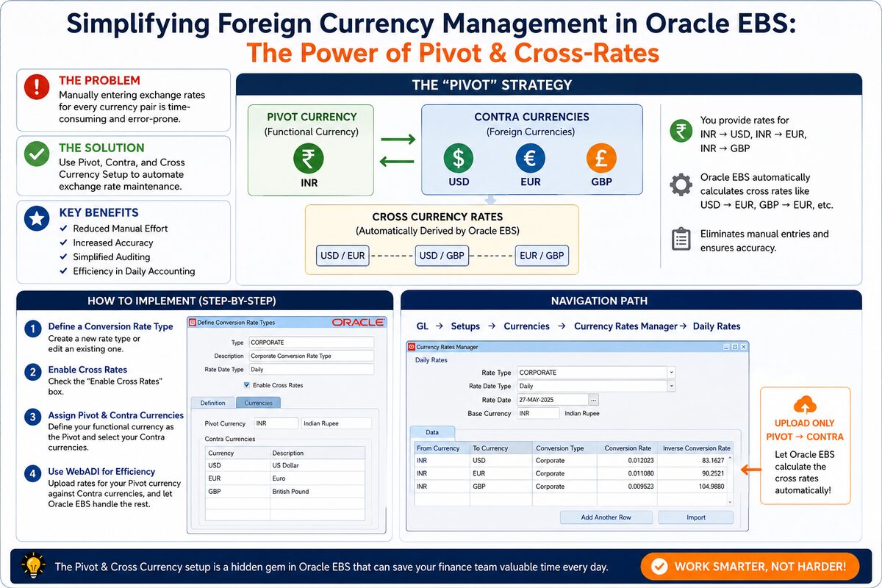Click the 0.011080 conversion rate cell
The width and height of the screenshot is (882, 588).
[627, 474]
